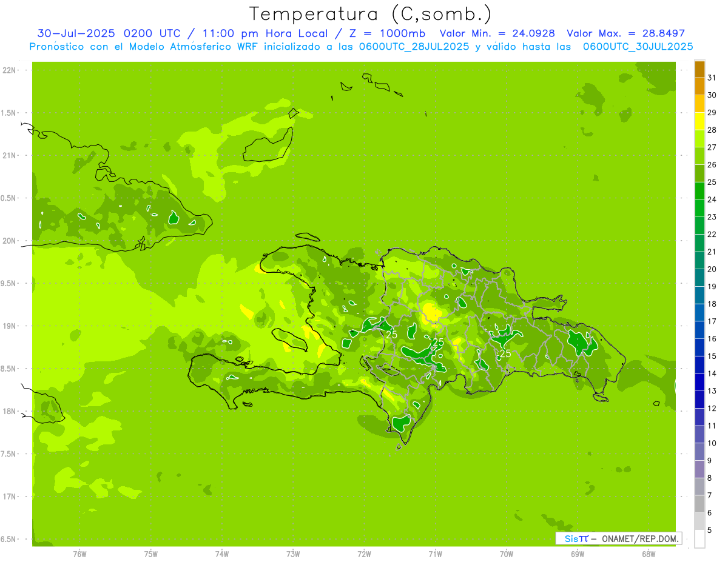The width and height of the screenshot is (728, 562).
Task: Click the longitude tick label '75W'
Action: pos(150,554)
